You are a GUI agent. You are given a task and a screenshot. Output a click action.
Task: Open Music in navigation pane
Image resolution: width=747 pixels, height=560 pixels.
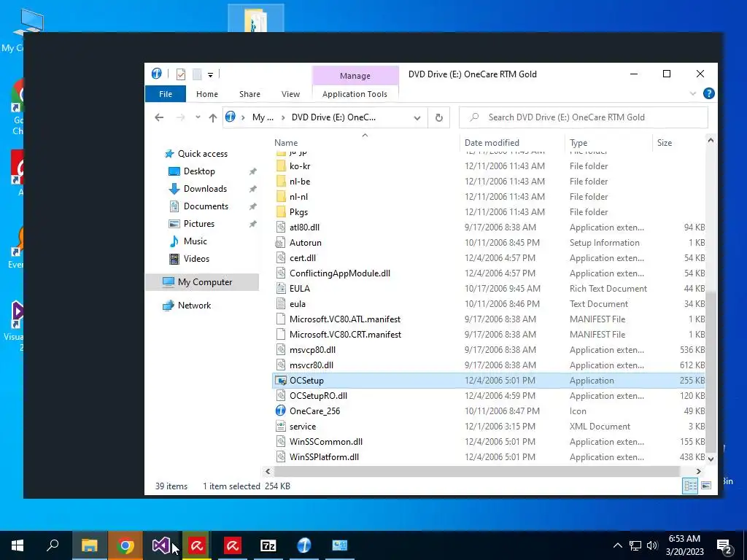[x=195, y=241]
